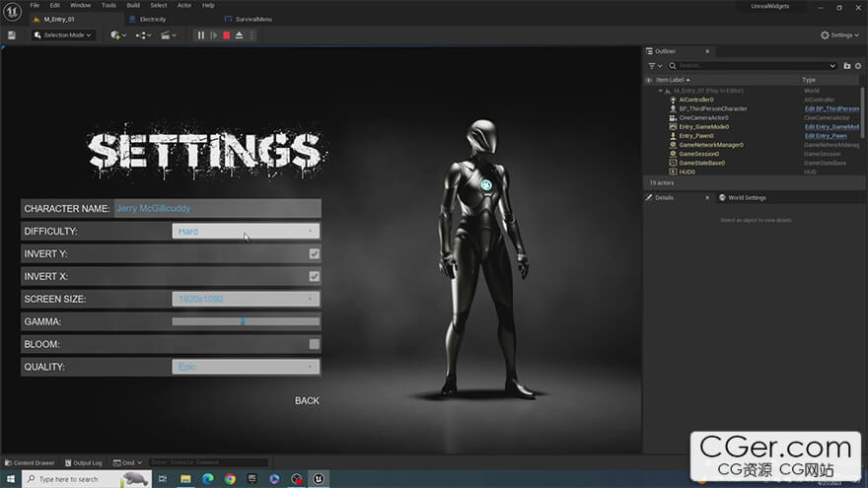Viewport: 868px width, 488px height.
Task: Sort by the Type column header
Action: 809,80
